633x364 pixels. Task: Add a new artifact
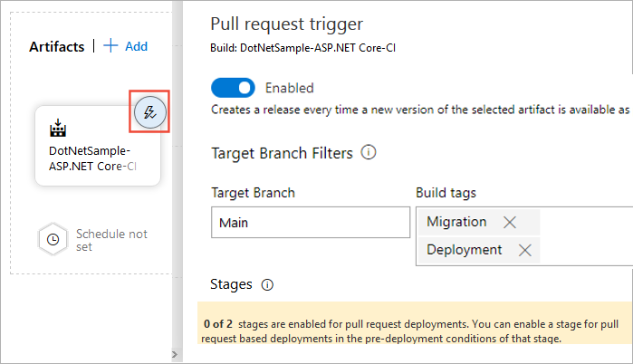tap(126, 46)
